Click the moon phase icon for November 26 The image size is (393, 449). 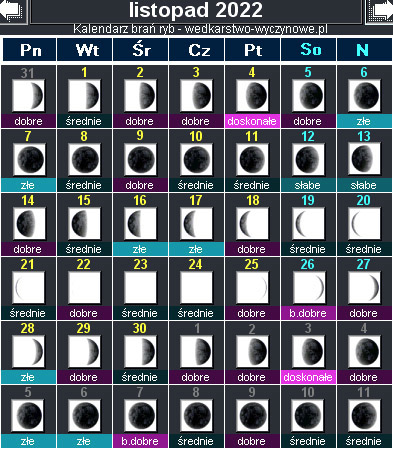[x=308, y=287]
